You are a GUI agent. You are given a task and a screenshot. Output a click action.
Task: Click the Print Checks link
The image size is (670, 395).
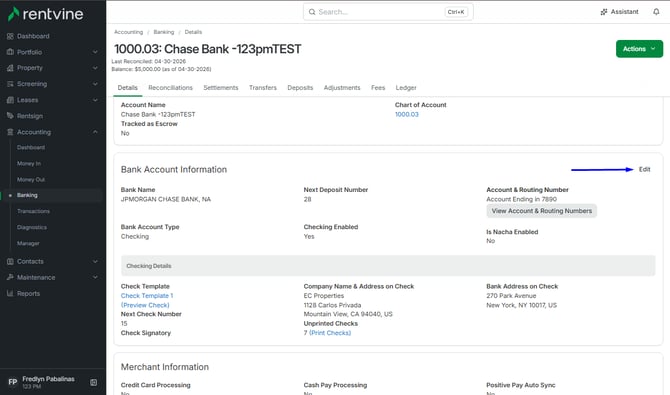(x=330, y=333)
